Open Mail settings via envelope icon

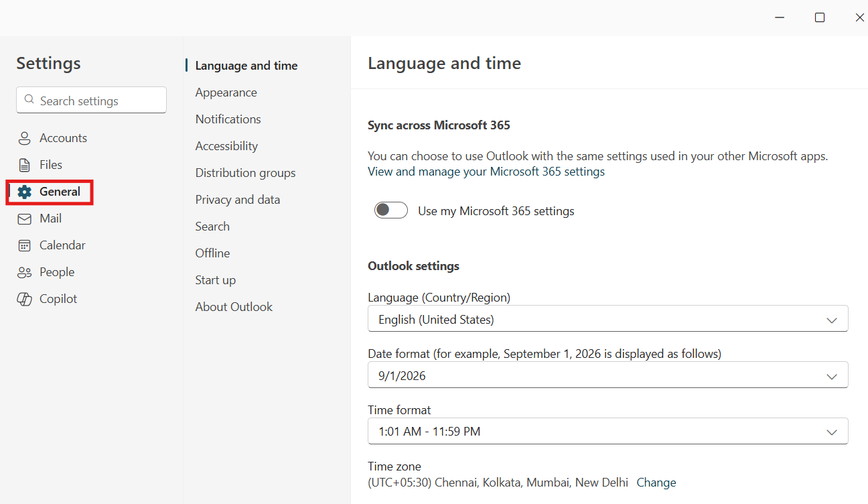(23, 218)
